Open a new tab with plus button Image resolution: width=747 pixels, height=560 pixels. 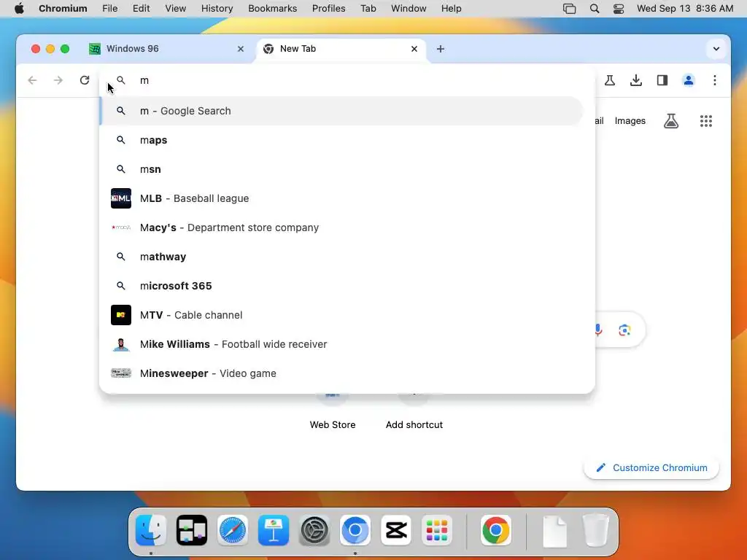point(441,49)
